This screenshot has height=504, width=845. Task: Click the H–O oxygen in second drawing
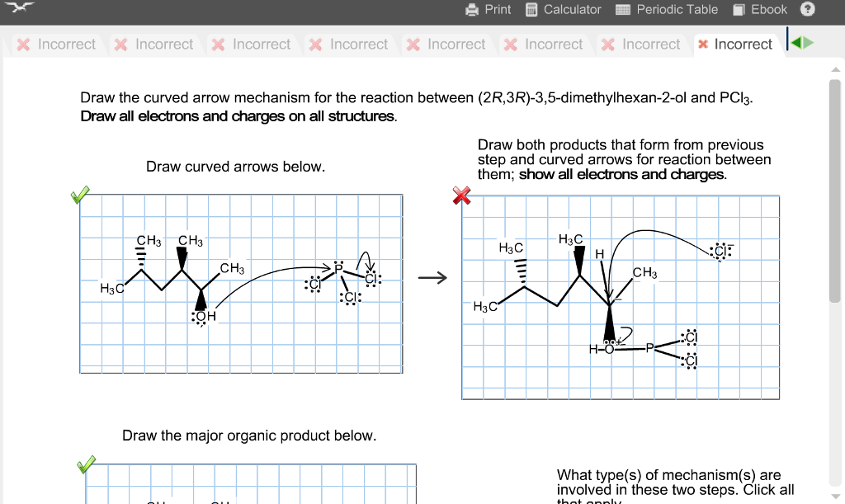click(x=609, y=349)
